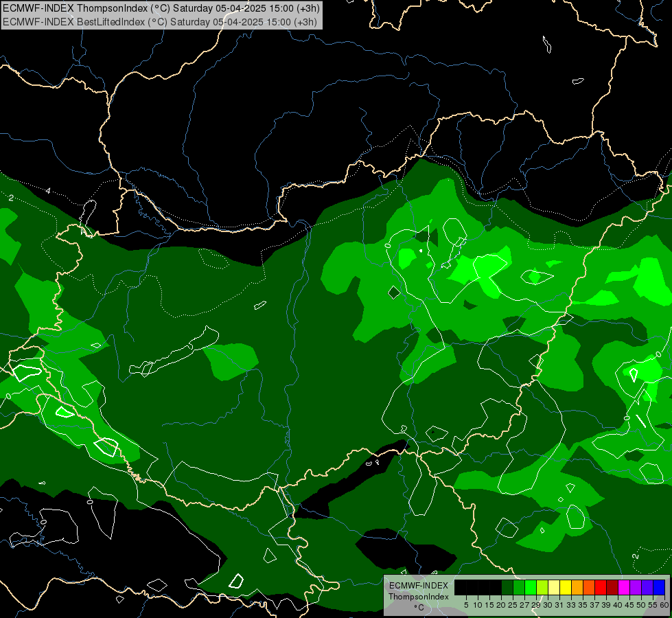Click legend tick value 40
672x618 pixels.
tap(618, 605)
